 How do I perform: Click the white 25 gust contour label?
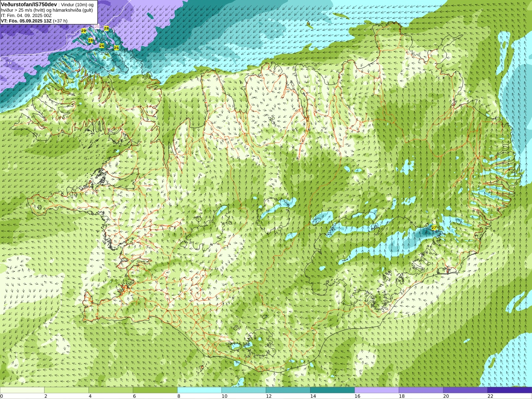point(97,26)
